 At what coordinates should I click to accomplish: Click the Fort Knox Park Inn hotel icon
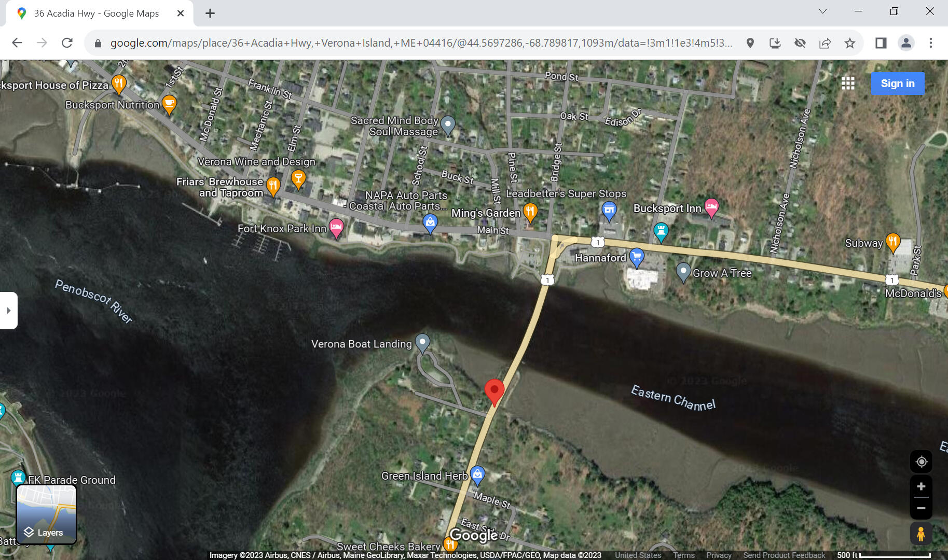tap(336, 227)
